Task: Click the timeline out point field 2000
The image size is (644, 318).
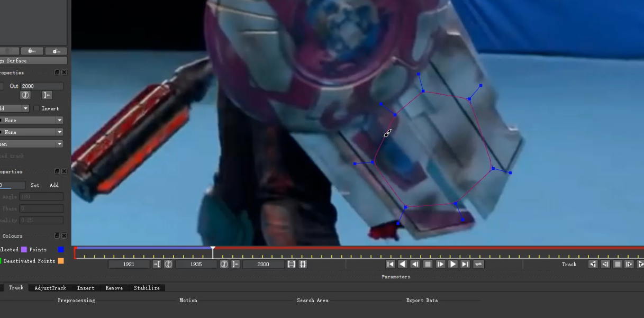Action: [x=264, y=264]
